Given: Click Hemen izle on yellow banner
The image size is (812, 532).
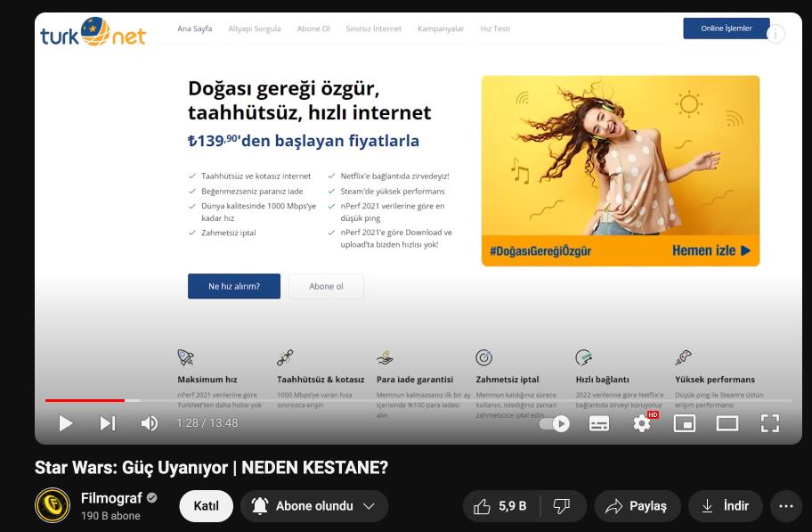Looking at the screenshot, I should point(711,251).
